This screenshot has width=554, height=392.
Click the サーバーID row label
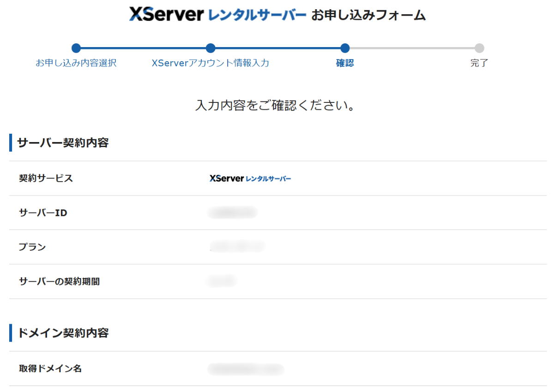[x=43, y=213]
